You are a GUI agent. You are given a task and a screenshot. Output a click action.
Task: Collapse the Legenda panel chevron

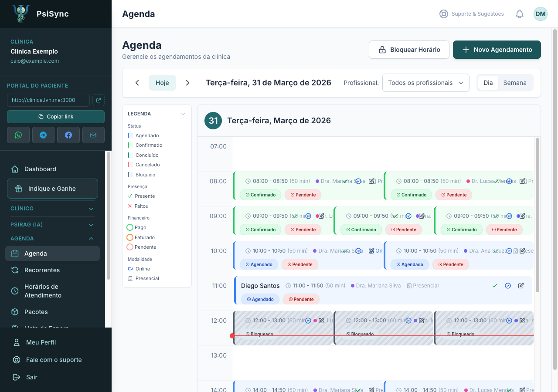(x=183, y=114)
